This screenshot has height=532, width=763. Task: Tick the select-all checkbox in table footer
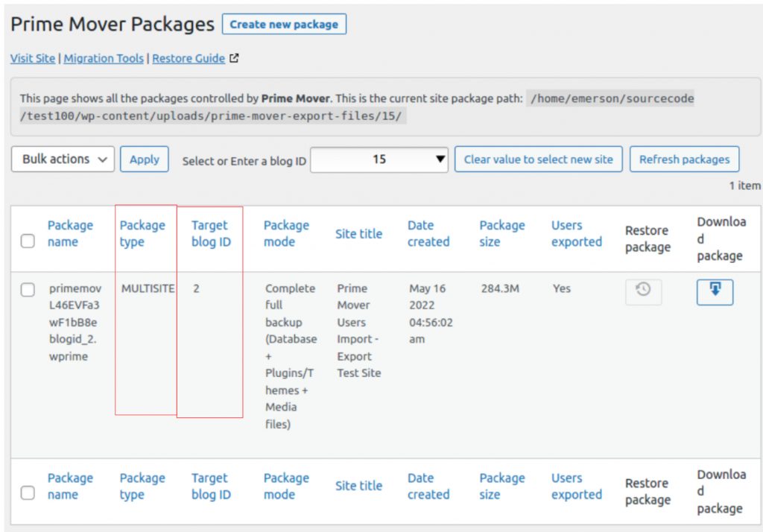click(x=28, y=493)
